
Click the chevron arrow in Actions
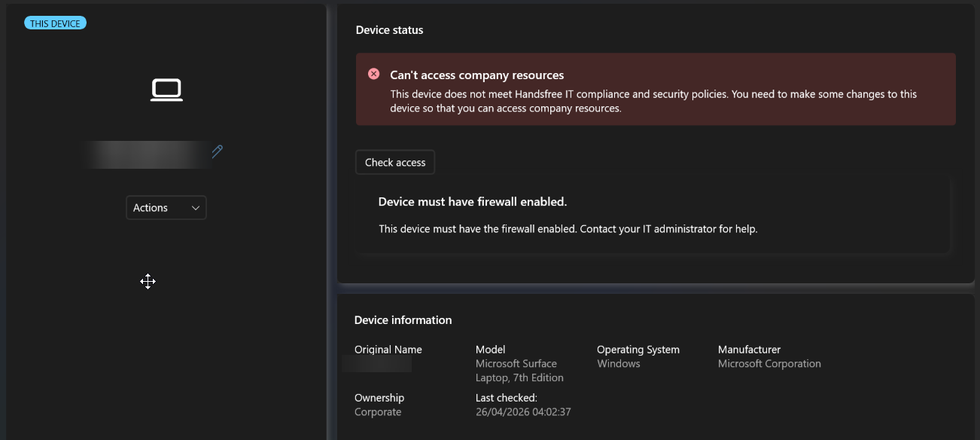point(196,208)
